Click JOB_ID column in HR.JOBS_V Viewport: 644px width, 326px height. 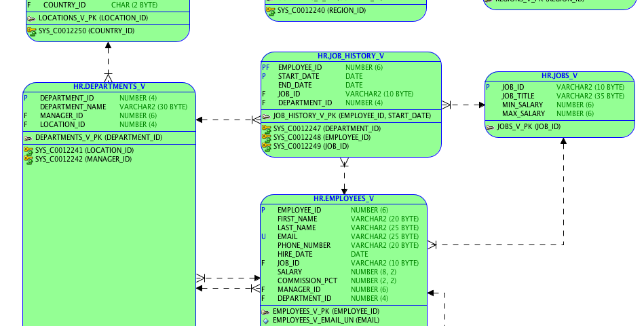click(513, 87)
